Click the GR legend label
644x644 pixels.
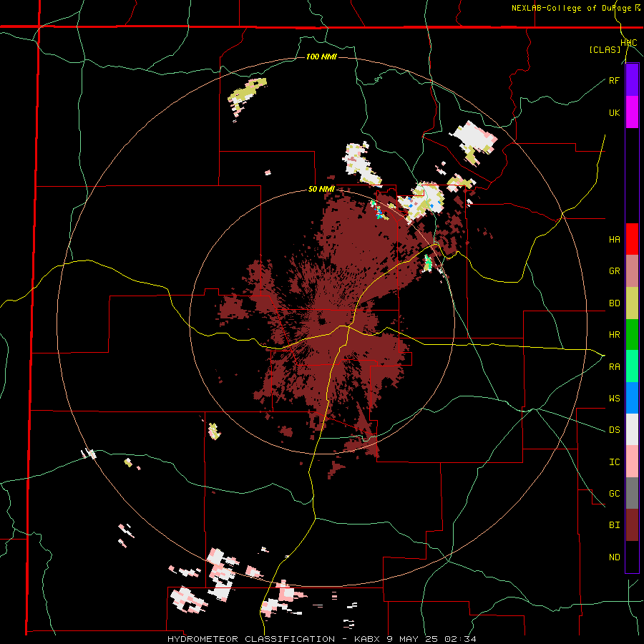click(x=614, y=271)
